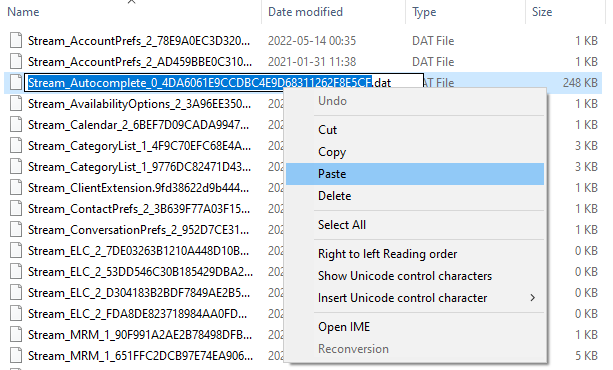The height and width of the screenshot is (370, 613).
Task: Click file icon of Stream_AccountPrefs_2_AD459BBE0C310
Action: (x=16, y=61)
